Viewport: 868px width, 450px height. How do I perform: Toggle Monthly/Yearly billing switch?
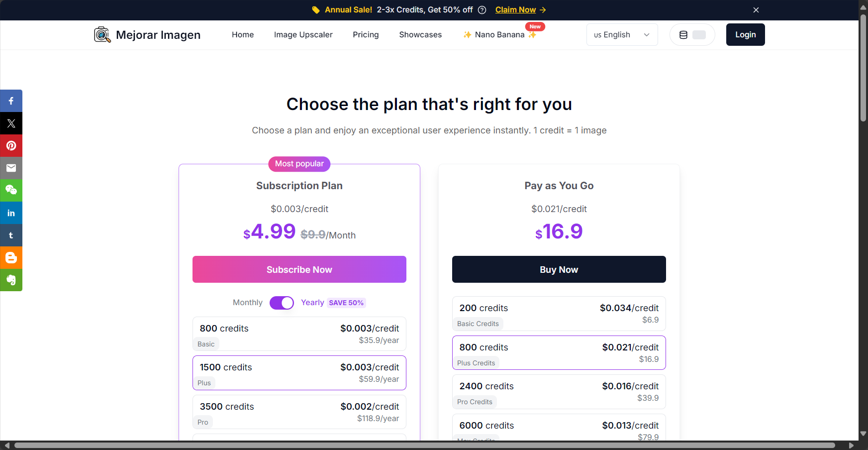(282, 303)
